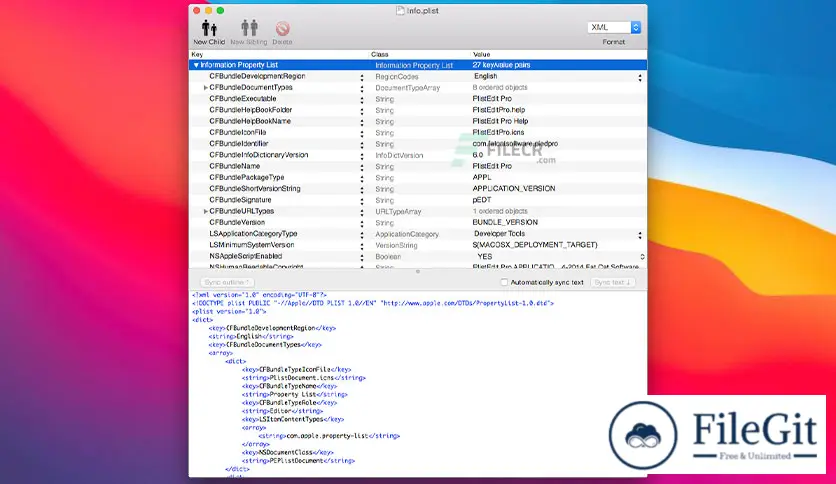Open class popup for CFBundleSignature row
The height and width of the screenshot is (484, 836).
coord(362,201)
